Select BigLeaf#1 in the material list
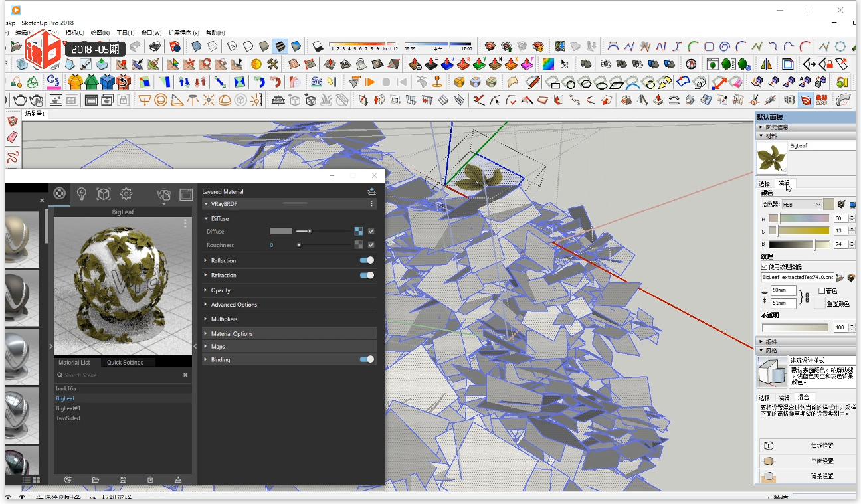The width and height of the screenshot is (861, 504). 68,408
